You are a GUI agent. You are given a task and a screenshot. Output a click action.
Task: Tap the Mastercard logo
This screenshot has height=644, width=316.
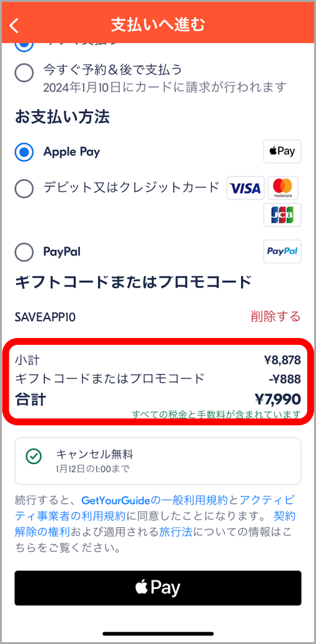[283, 188]
